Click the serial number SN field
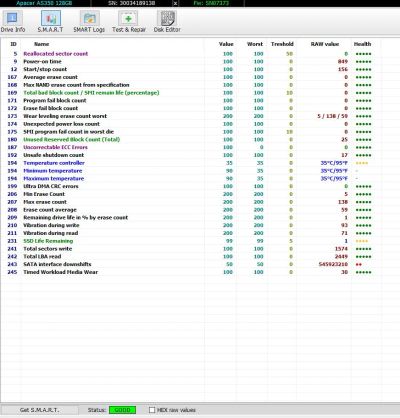Image resolution: width=400 pixels, height=418 pixels. [x=132, y=3]
